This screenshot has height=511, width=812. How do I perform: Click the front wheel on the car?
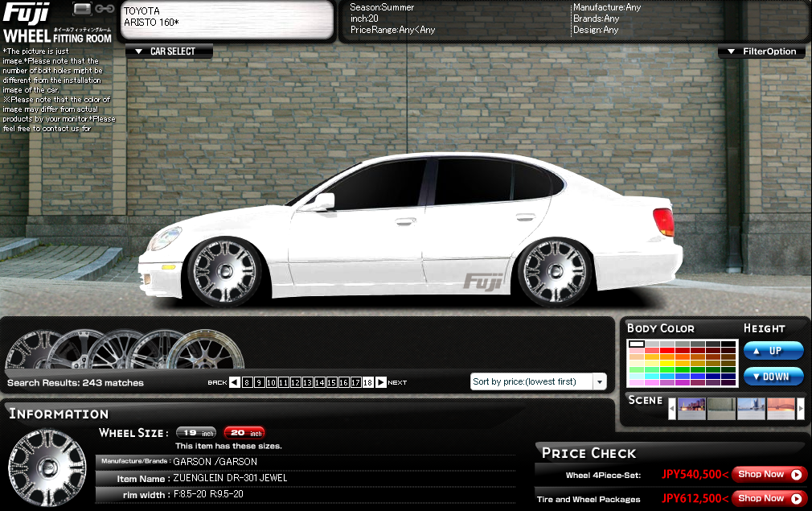(225, 270)
